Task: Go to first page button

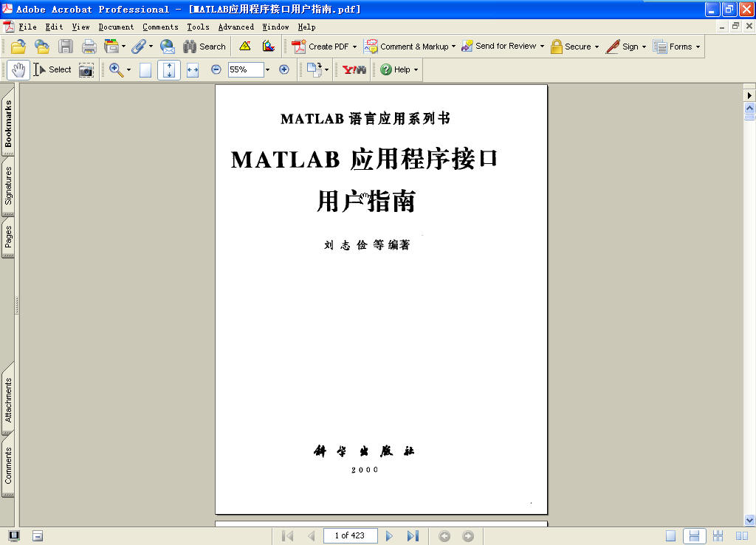Action: pyautogui.click(x=288, y=536)
